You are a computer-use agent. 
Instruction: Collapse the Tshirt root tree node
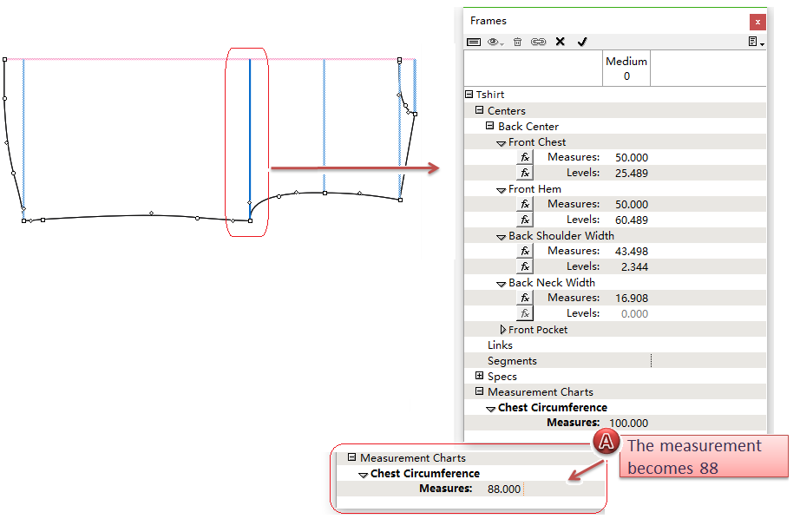(x=469, y=95)
